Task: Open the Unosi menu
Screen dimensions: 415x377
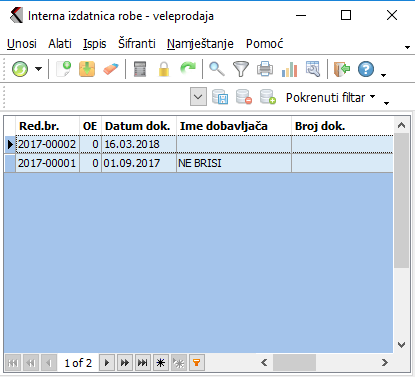Action: pyautogui.click(x=22, y=44)
